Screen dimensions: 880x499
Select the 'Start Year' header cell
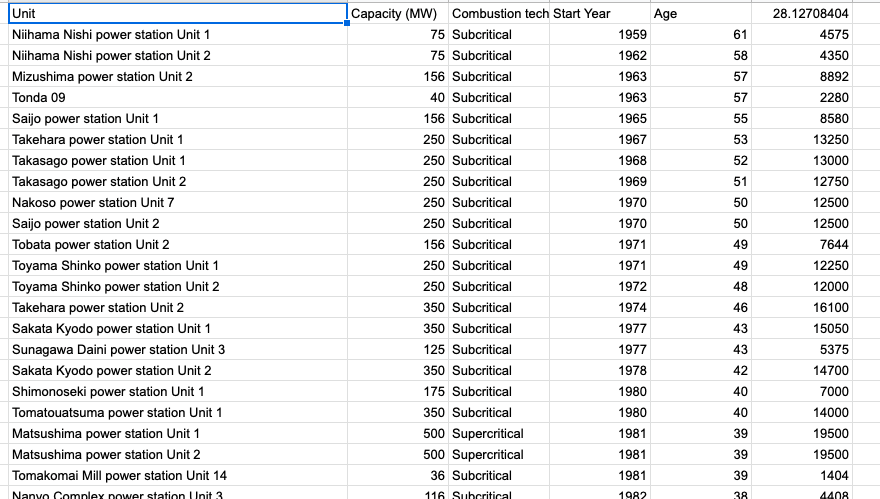click(x=600, y=13)
